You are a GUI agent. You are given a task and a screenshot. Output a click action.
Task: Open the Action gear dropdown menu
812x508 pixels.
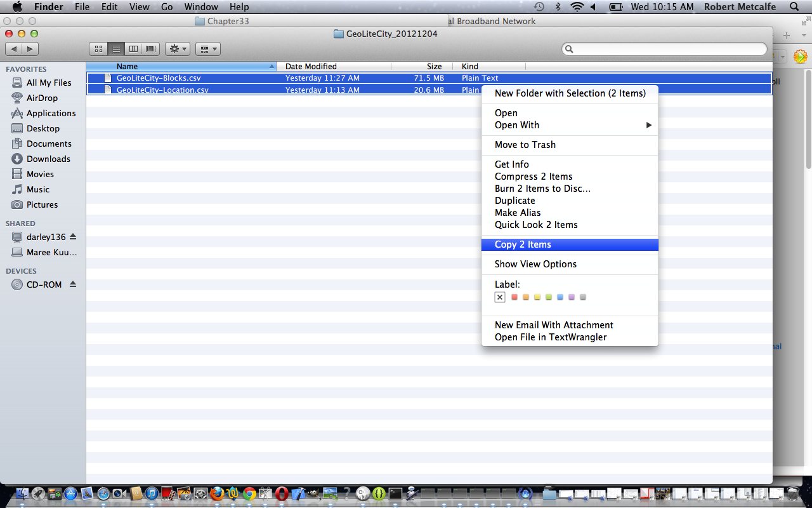[177, 49]
